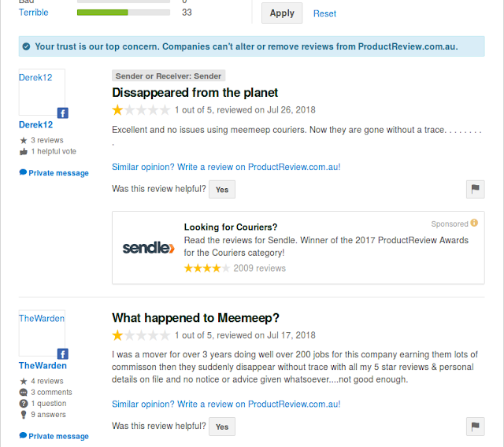Click the Apply filter button
The height and width of the screenshot is (447, 504).
tap(282, 13)
